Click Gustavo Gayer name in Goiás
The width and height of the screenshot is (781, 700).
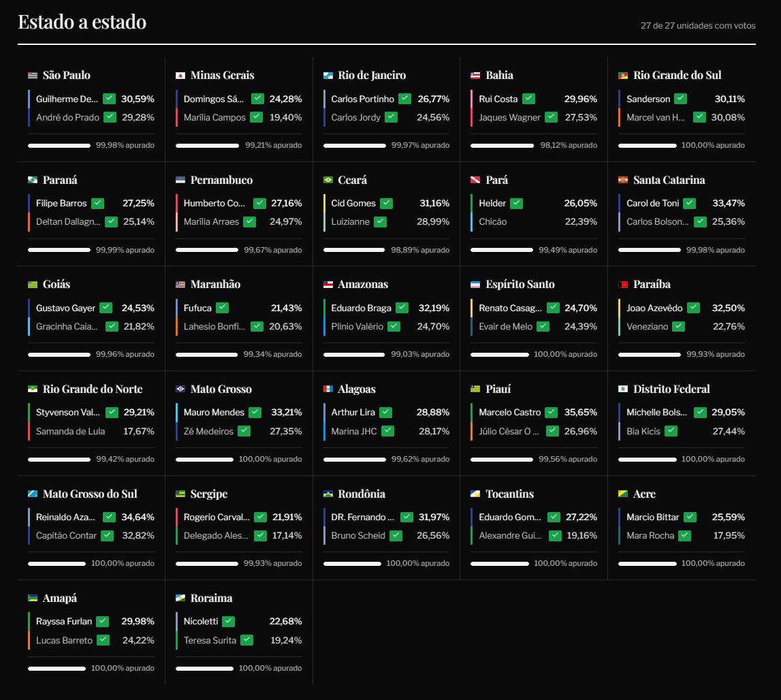[65, 308]
